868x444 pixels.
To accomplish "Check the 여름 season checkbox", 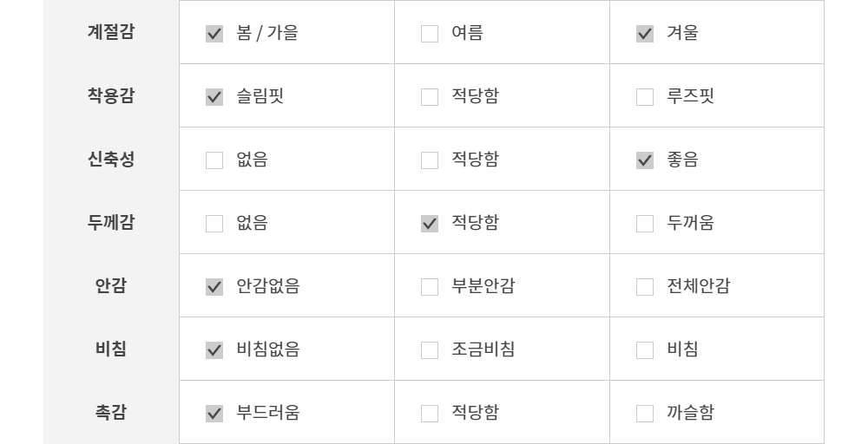I will (x=430, y=34).
